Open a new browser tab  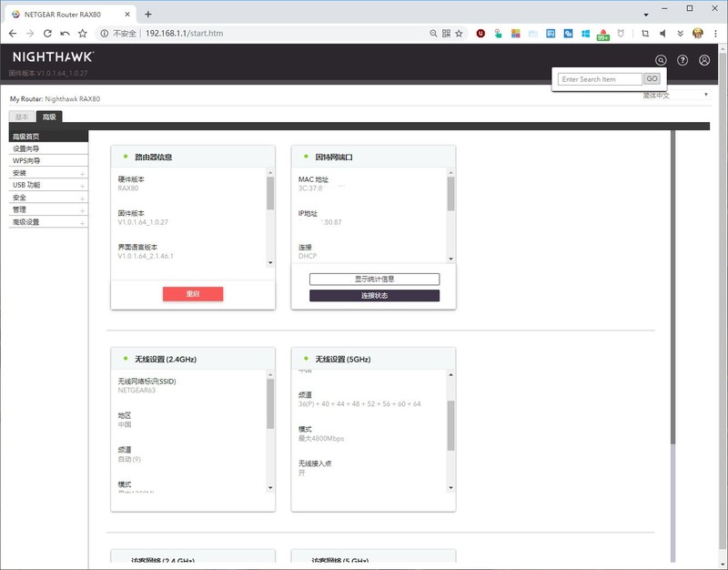pos(148,15)
